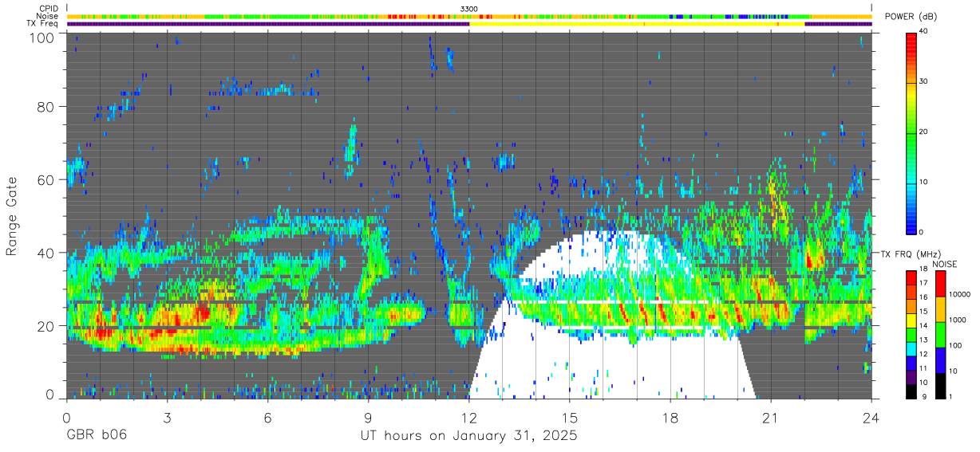Click UT hour tick label 9
The image size is (980, 452).
(369, 419)
